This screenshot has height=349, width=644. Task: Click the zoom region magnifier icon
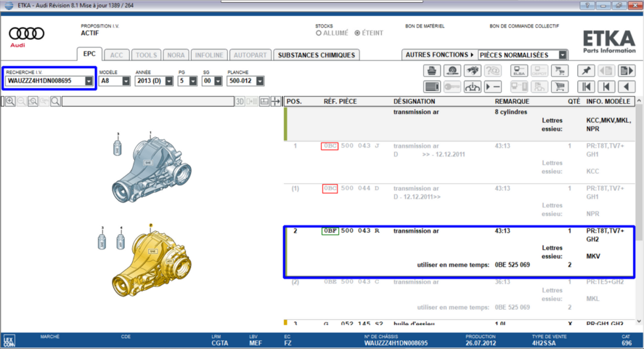[33, 101]
